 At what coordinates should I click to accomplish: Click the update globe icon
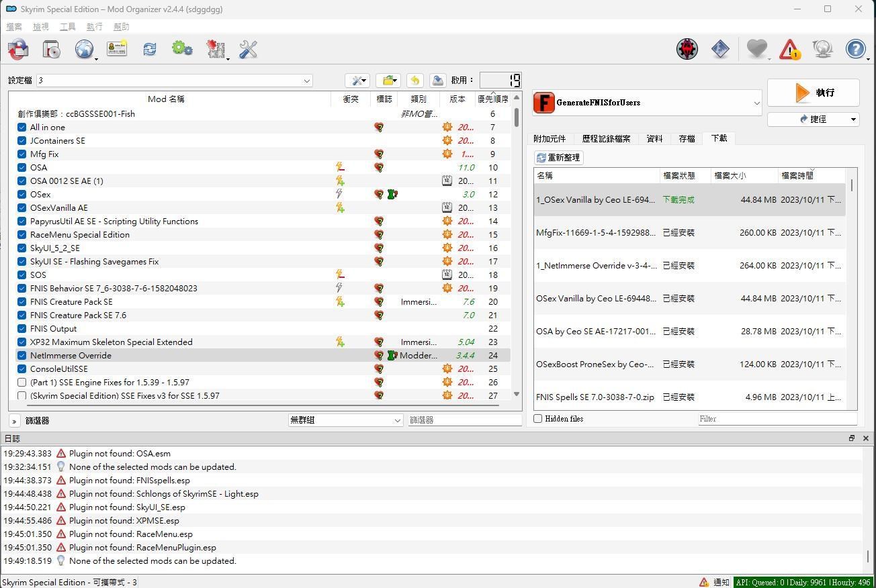(x=822, y=49)
